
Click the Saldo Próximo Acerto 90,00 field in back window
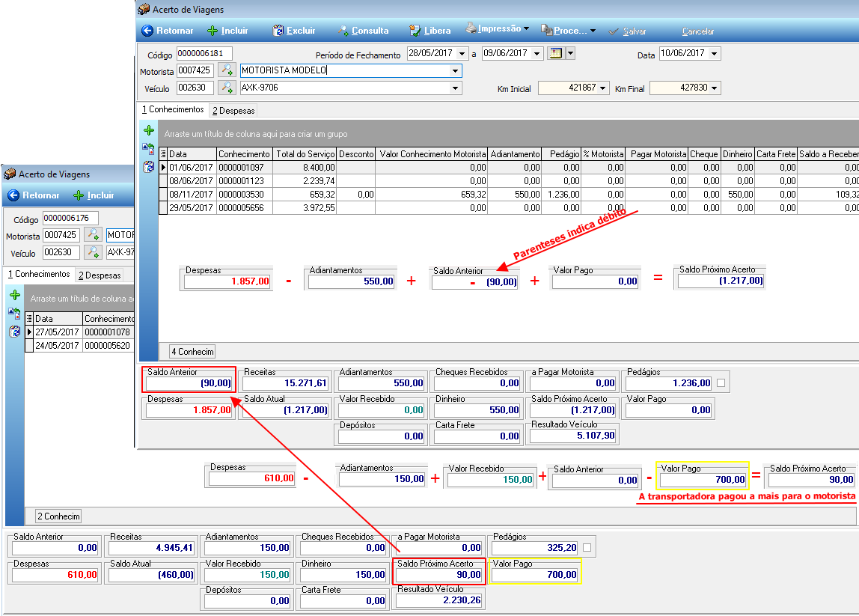click(439, 575)
